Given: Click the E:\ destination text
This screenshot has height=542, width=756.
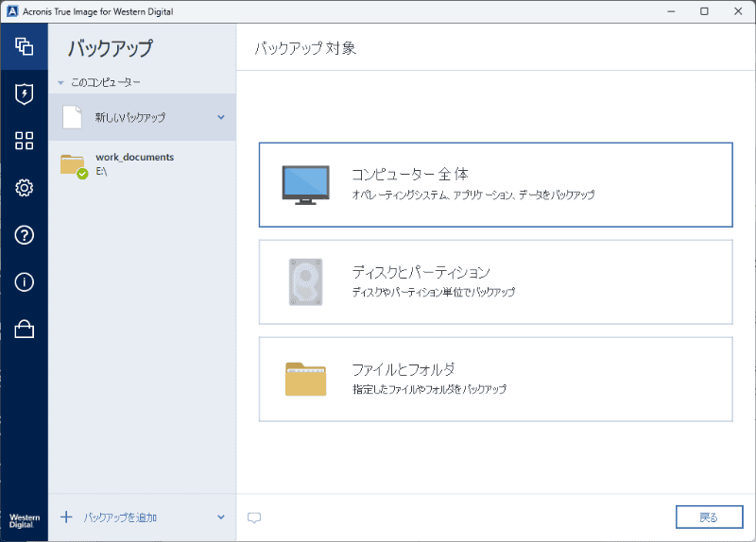Looking at the screenshot, I should 101,171.
